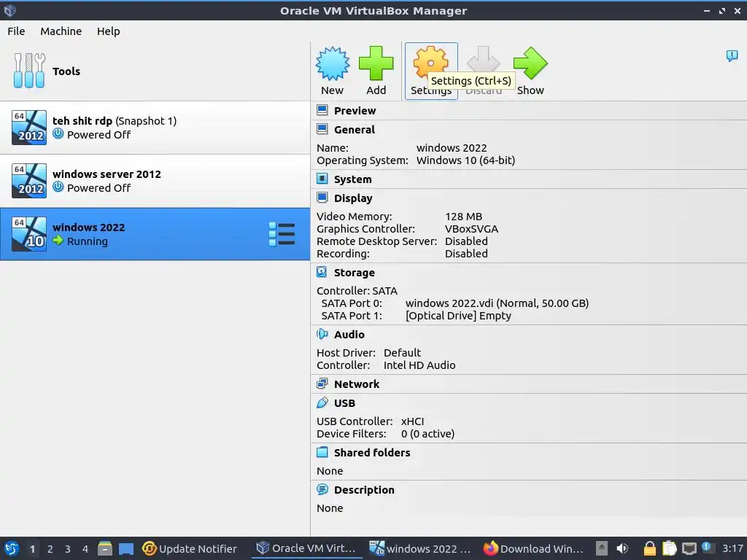Click the xHCI USB controller value

(412, 421)
